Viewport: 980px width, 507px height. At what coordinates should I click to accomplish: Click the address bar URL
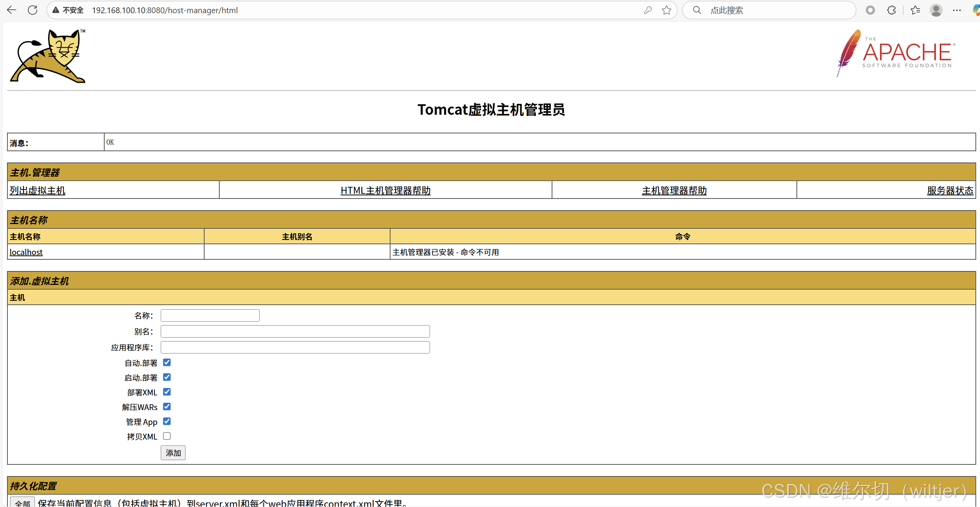tap(165, 10)
